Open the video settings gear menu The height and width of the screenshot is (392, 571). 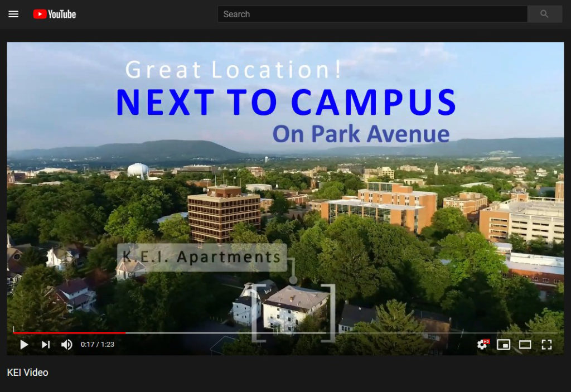click(x=482, y=345)
